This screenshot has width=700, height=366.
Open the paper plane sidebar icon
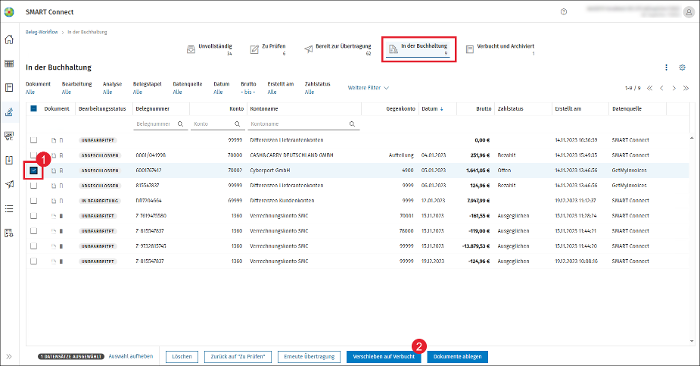[x=9, y=184]
